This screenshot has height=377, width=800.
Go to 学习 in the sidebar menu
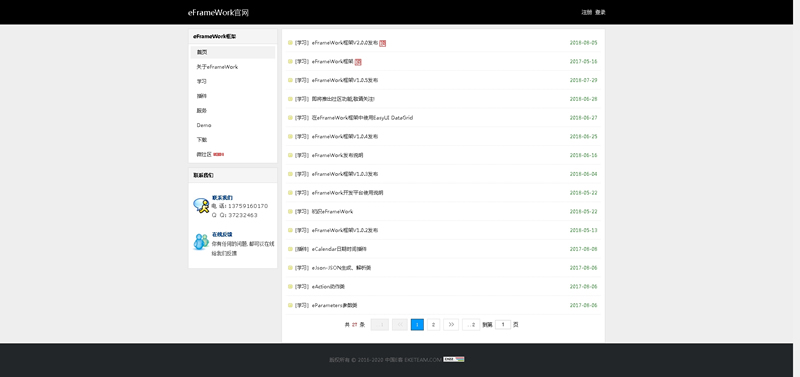(x=202, y=81)
